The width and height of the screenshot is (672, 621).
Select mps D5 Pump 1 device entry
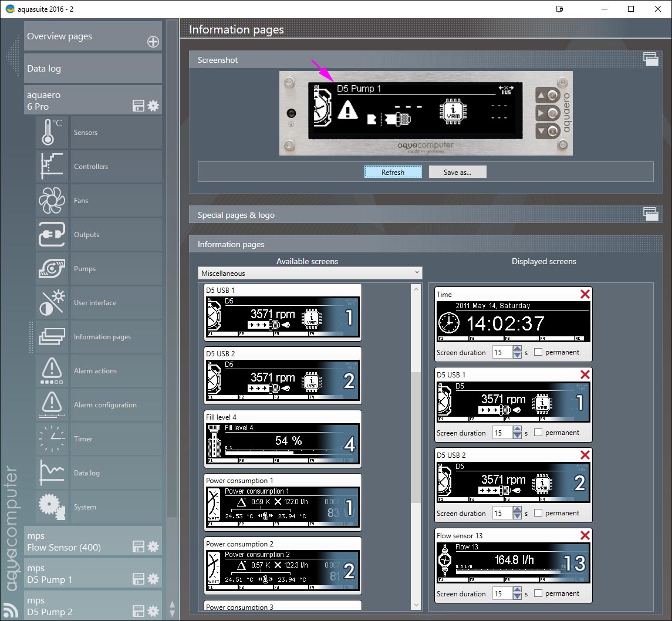(76, 573)
